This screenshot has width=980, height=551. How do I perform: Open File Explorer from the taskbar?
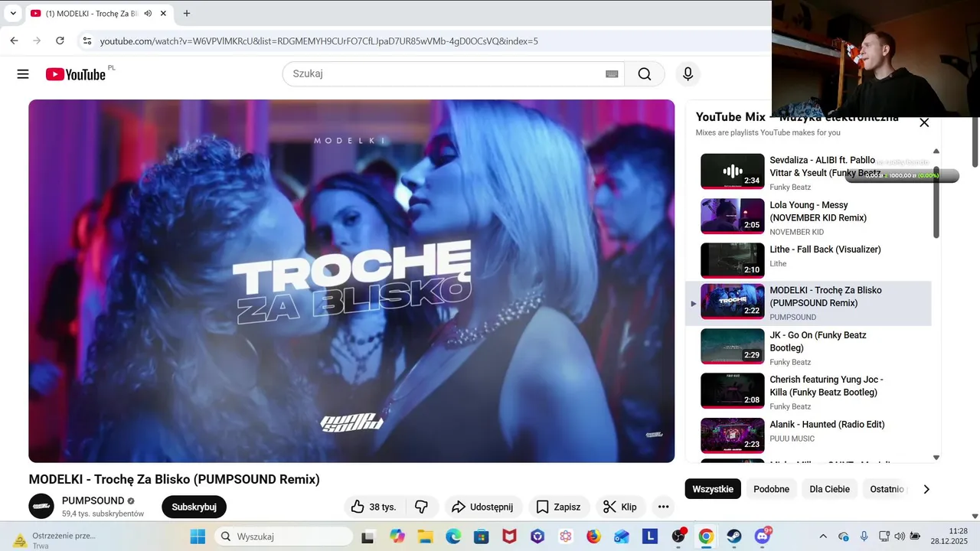(x=425, y=536)
